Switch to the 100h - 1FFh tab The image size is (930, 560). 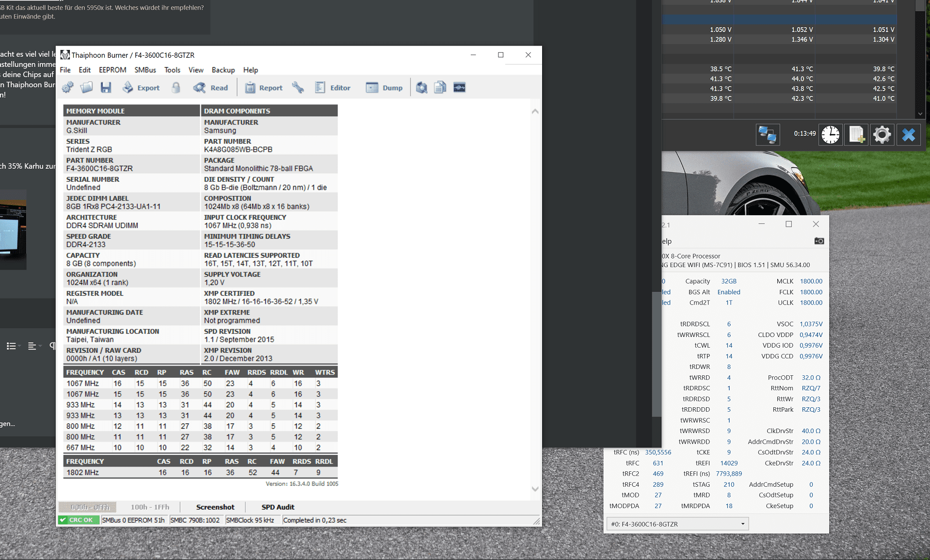coord(150,507)
